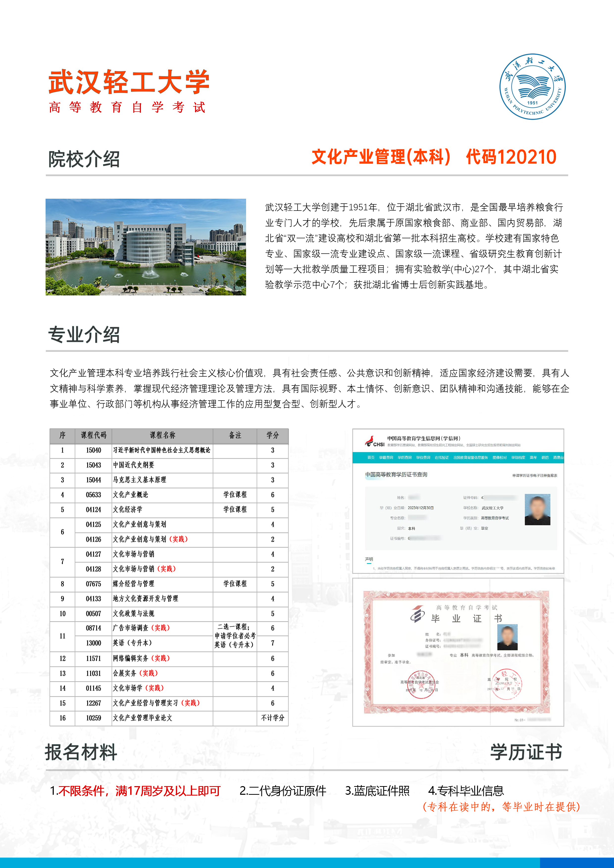Click the 武汉轻工大学 red title
The image size is (614, 868).
coord(129,82)
